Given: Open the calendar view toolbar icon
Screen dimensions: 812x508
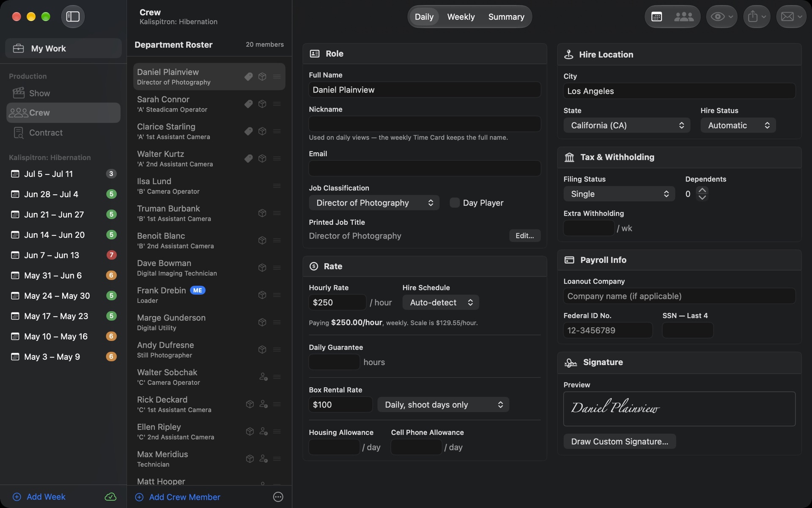Looking at the screenshot, I should (657, 17).
